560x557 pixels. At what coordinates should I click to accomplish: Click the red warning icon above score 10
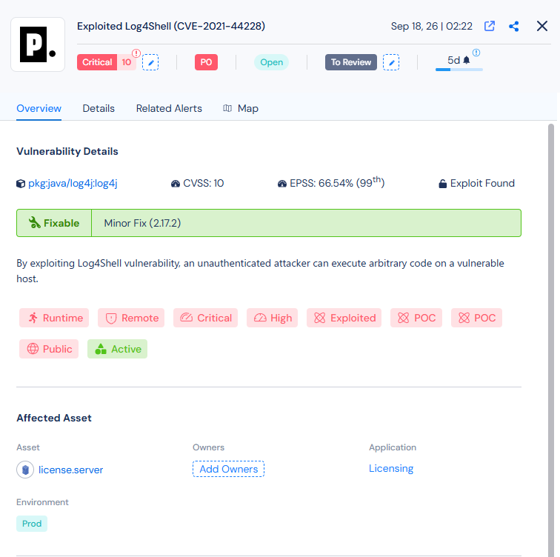136,54
